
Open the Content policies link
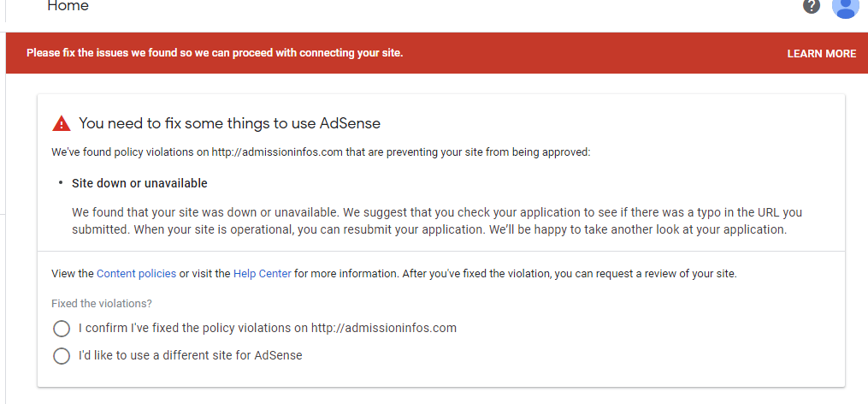pos(136,274)
